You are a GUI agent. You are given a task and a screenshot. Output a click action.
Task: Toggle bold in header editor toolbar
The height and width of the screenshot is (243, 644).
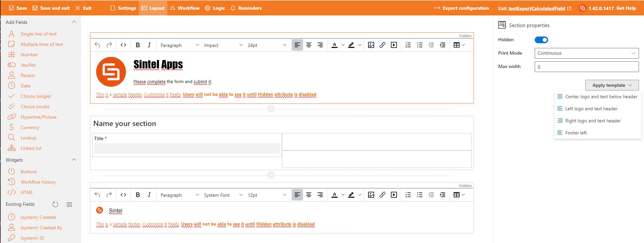(x=137, y=45)
